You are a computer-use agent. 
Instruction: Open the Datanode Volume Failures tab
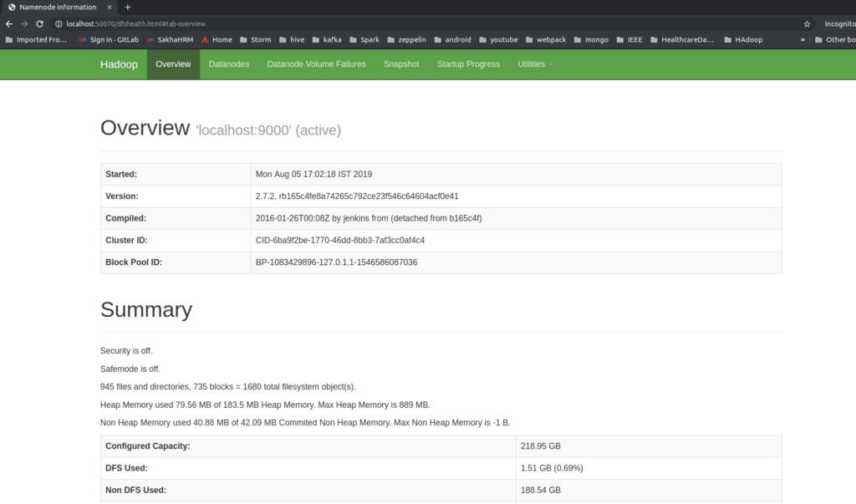(316, 64)
